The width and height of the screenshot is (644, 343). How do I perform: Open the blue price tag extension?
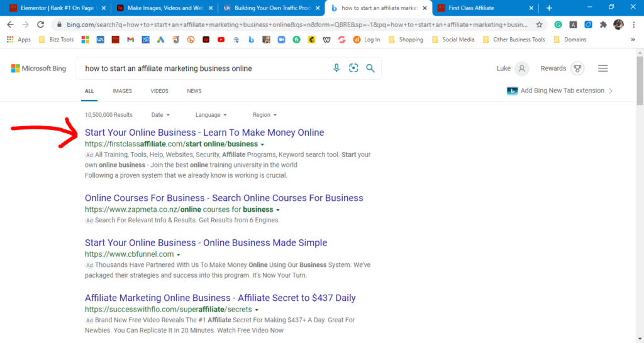[x=588, y=24]
